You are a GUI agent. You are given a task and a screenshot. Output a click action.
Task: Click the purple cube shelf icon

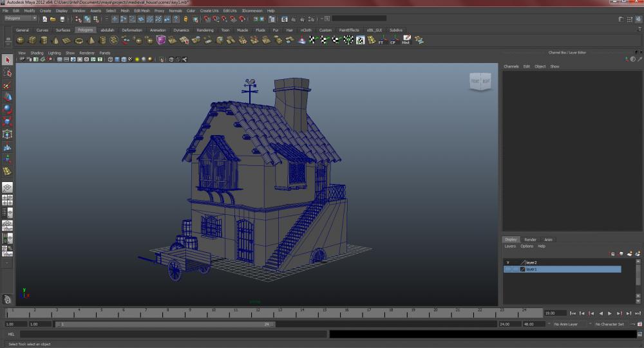(161, 40)
